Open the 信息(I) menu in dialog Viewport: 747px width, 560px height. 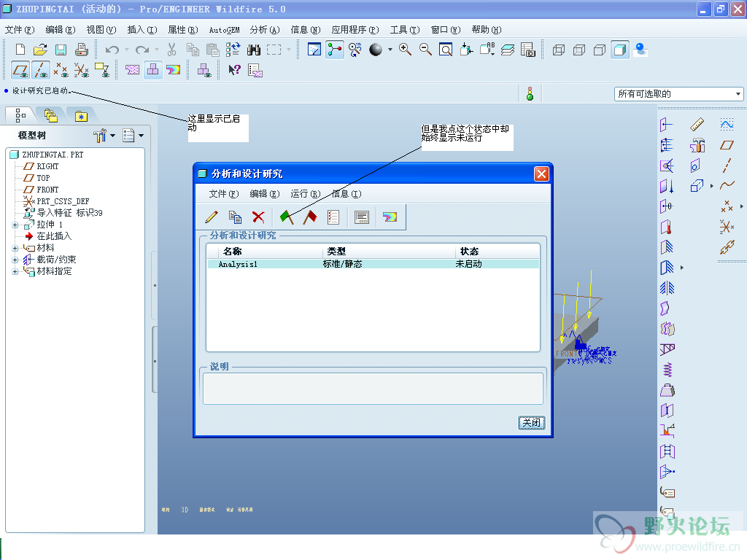pos(347,194)
